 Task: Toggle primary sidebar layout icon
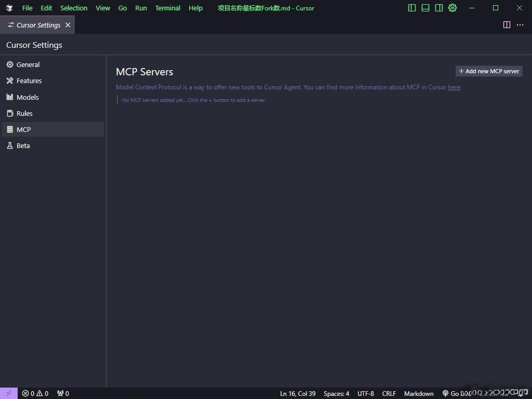[x=411, y=8]
